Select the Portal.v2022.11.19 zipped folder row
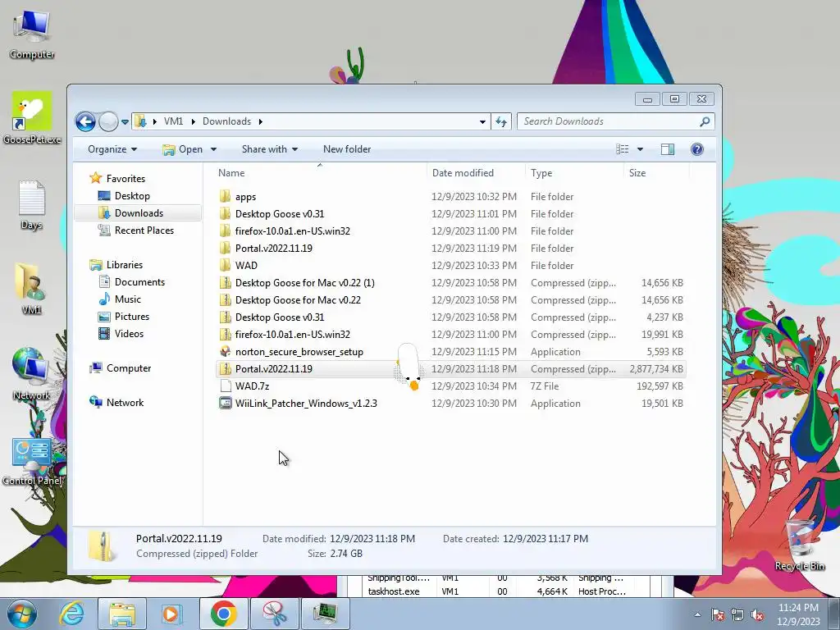Screen dimensions: 840x630 pos(450,368)
